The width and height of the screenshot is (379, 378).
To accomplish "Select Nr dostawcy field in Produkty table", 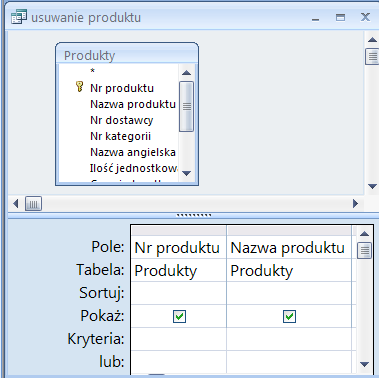I will (x=122, y=120).
